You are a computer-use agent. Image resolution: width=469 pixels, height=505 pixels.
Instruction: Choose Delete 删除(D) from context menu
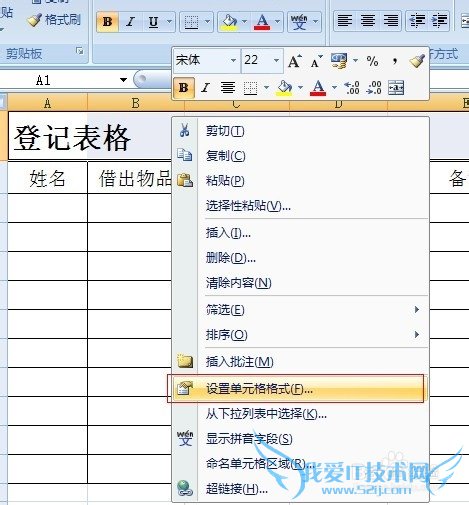[300, 258]
